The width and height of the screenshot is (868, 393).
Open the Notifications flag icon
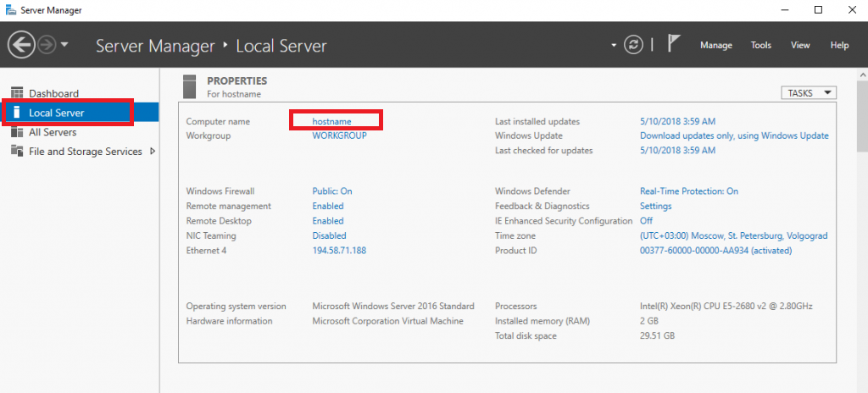tap(673, 44)
